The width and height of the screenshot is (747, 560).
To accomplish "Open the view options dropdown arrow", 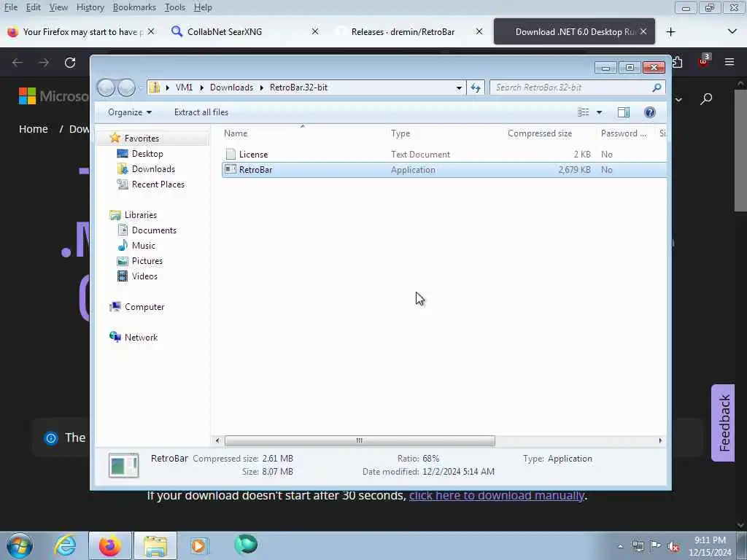I will [x=600, y=112].
